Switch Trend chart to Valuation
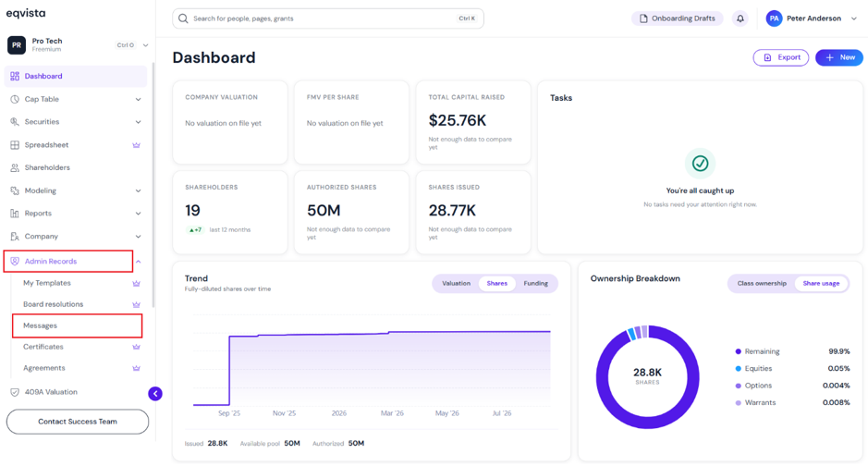 [x=456, y=283]
